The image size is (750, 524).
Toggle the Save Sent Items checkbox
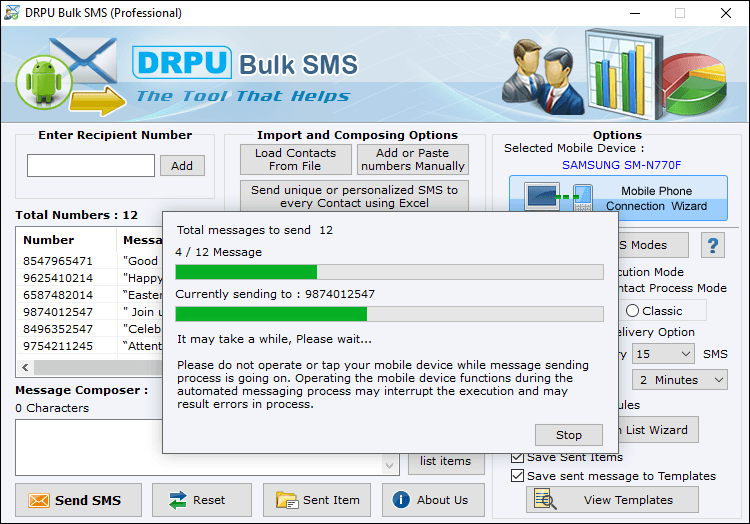(x=517, y=457)
